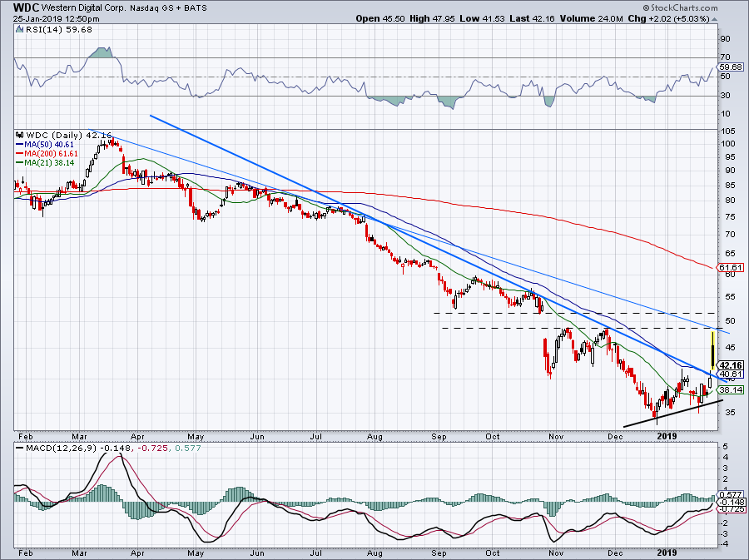The height and width of the screenshot is (560, 749).
Task: Click the MA(50) 40.61 legend entry
Action: coord(46,144)
